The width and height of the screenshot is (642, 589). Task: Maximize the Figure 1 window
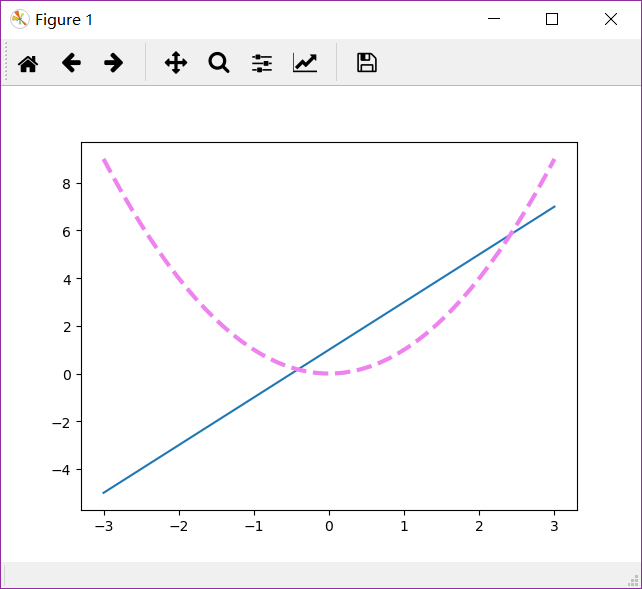552,19
